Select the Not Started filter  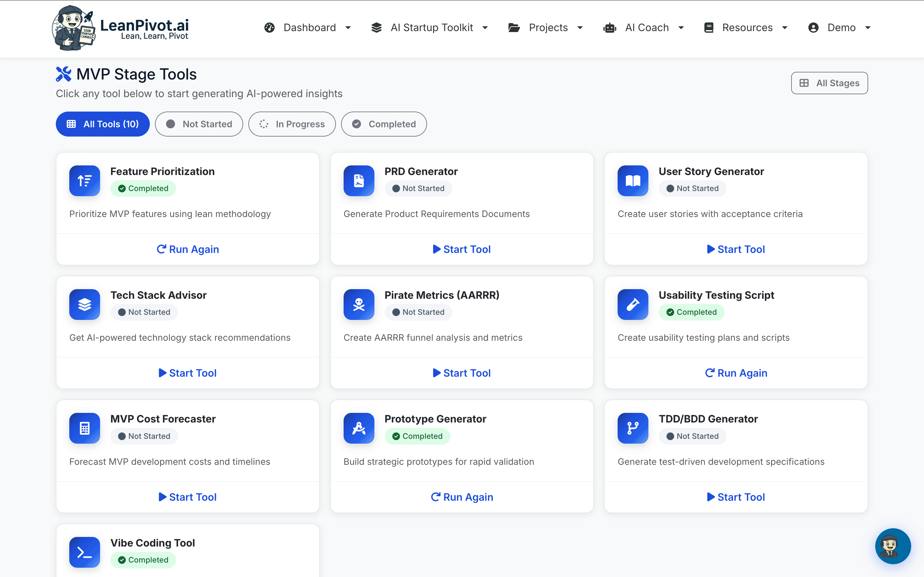pos(199,124)
